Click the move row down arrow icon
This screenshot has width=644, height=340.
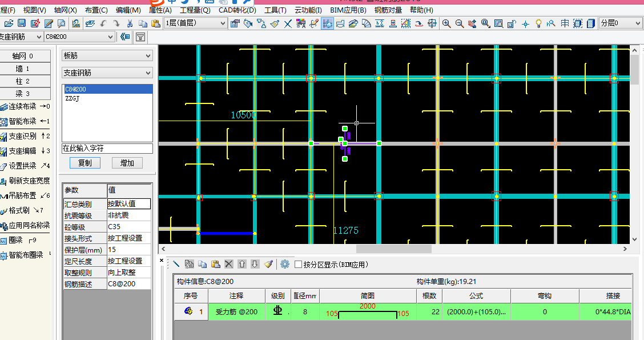(255, 264)
